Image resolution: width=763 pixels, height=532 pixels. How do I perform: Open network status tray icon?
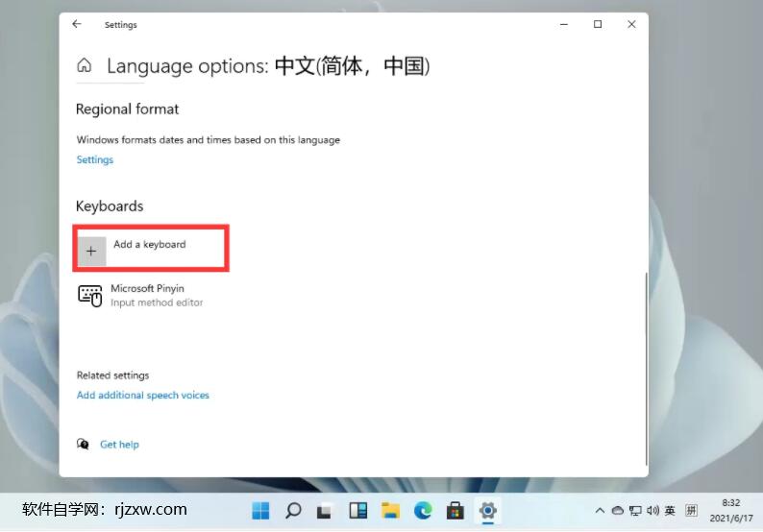[635, 511]
